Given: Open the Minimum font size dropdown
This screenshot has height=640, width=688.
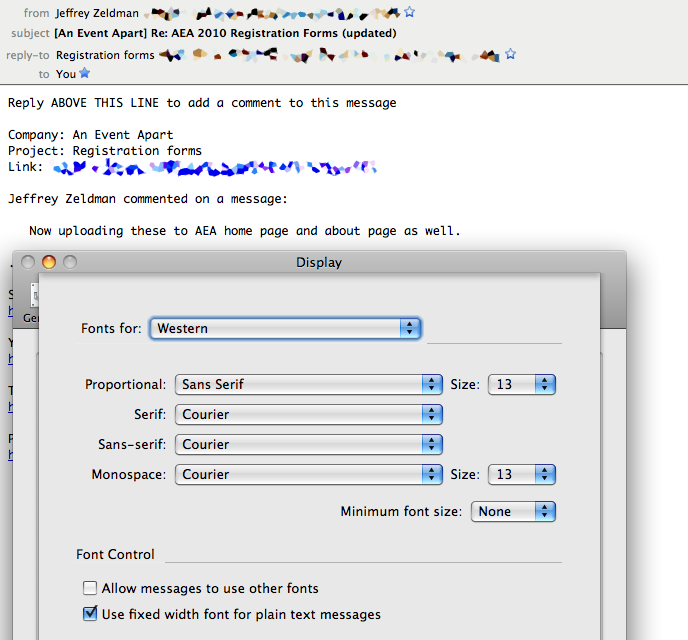Looking at the screenshot, I should [x=513, y=511].
